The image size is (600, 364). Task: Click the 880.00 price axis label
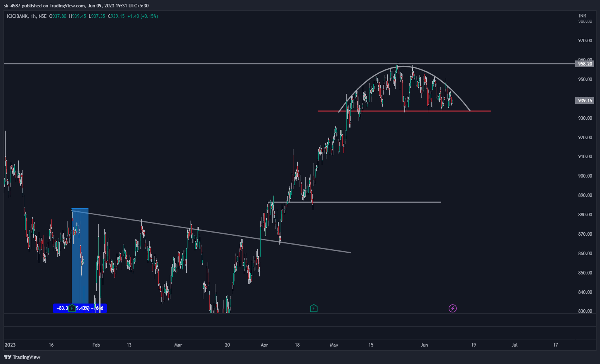coord(585,215)
